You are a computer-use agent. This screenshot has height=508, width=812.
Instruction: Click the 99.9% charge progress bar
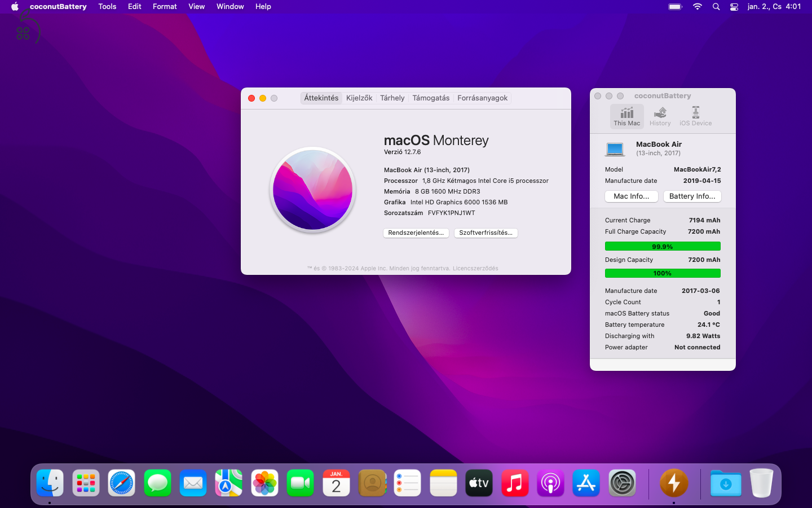tap(663, 247)
